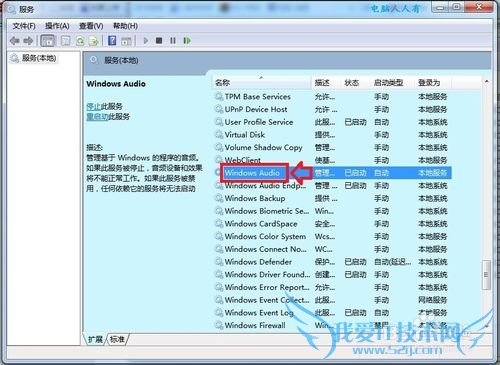Screen dimensions: 500x365
Task: Open the Help toolbar icon
Action: coord(112,41)
